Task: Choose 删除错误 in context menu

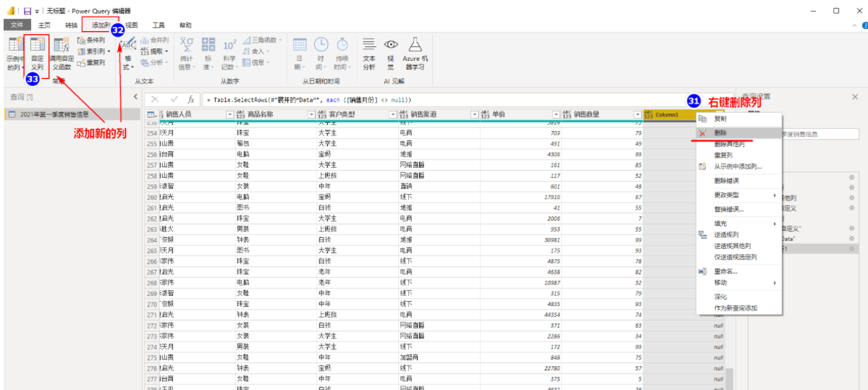Action: coord(738,180)
